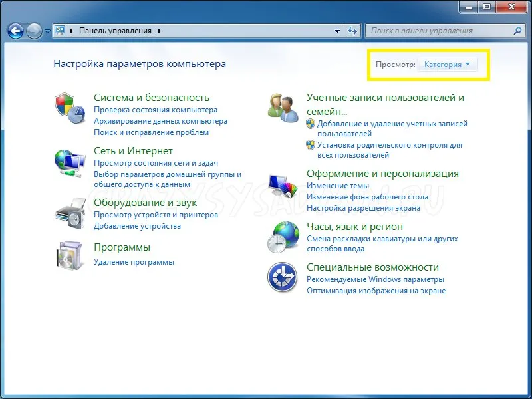Expand arrow after Панель управления breadcrumb
Image resolution: width=532 pixels, height=399 pixels.
coord(159,31)
